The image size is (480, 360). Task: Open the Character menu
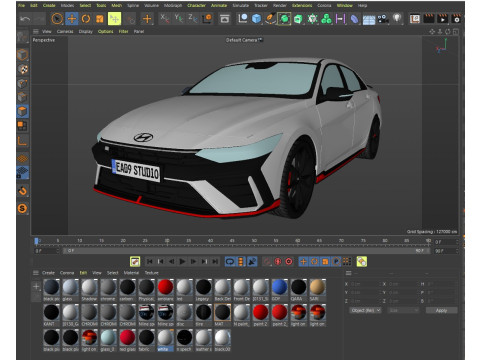(x=196, y=5)
